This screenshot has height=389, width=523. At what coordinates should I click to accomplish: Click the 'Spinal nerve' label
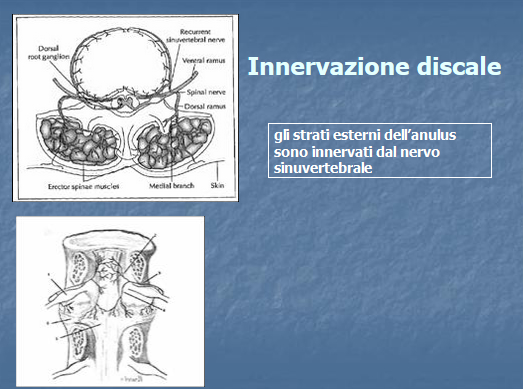[206, 92]
